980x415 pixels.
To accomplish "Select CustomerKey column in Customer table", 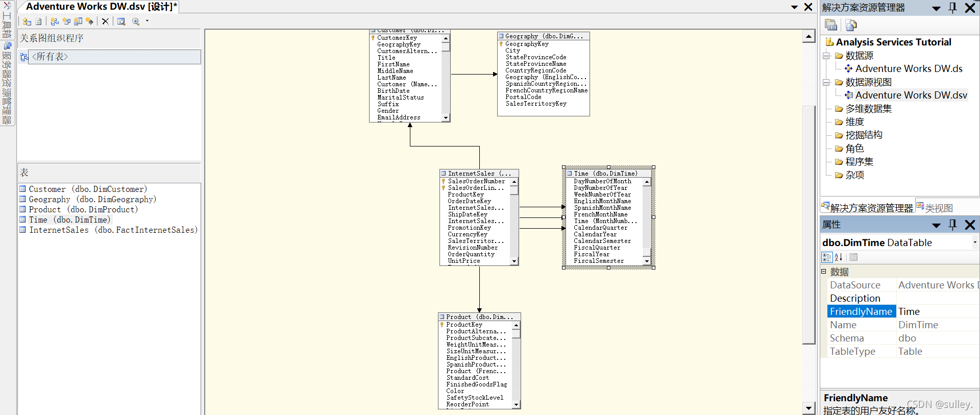I will [x=397, y=38].
